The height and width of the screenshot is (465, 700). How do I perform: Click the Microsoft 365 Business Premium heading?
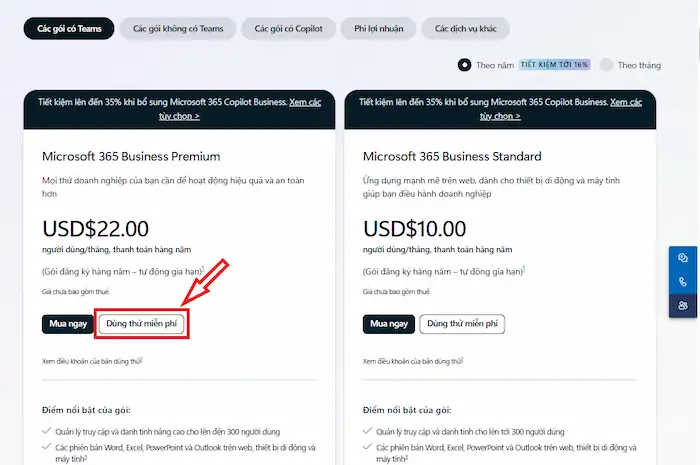pyautogui.click(x=131, y=156)
